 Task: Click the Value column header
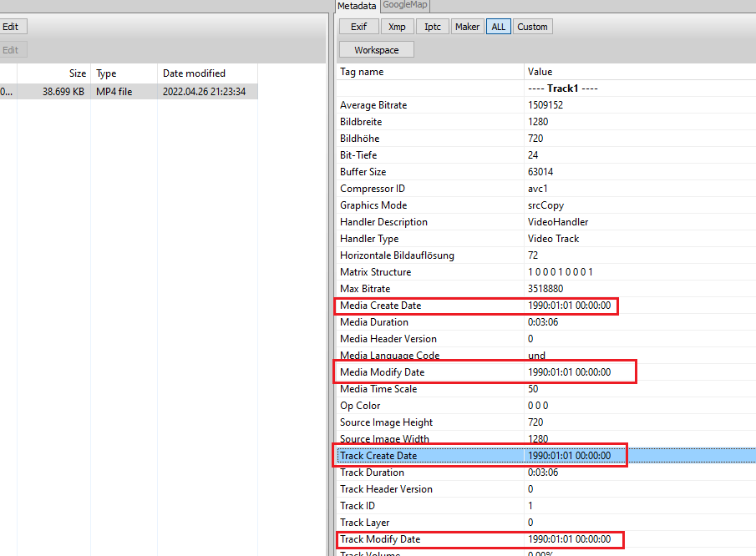(x=640, y=72)
